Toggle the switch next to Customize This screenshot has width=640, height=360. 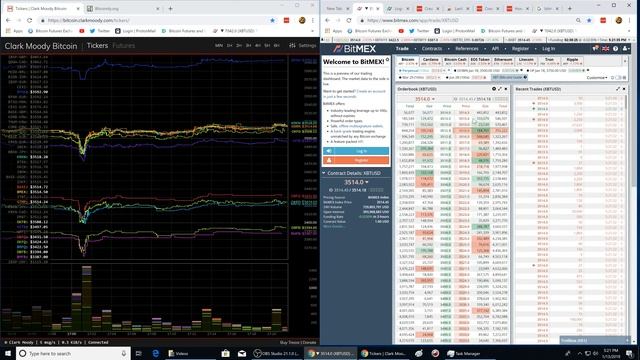(618, 78)
